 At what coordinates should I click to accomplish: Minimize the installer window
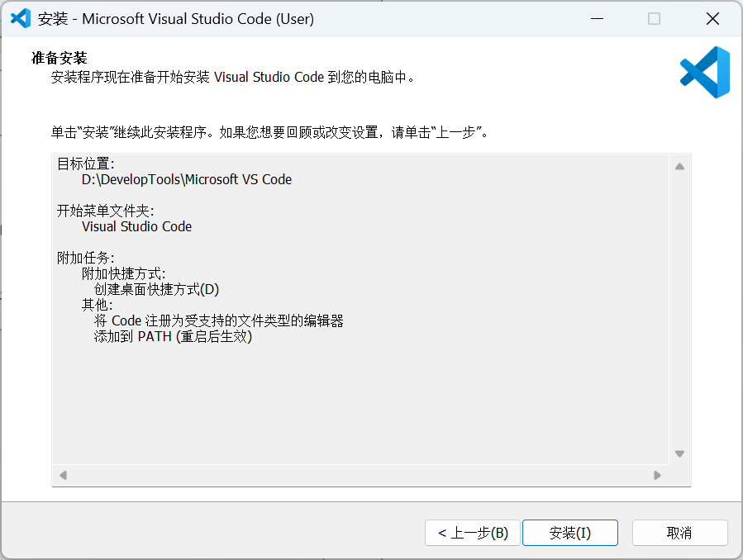[x=597, y=19]
